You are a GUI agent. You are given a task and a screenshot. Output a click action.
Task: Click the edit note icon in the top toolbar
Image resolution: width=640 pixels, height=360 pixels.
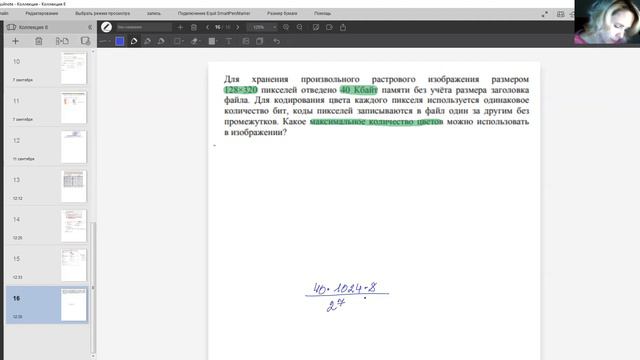pos(316,27)
